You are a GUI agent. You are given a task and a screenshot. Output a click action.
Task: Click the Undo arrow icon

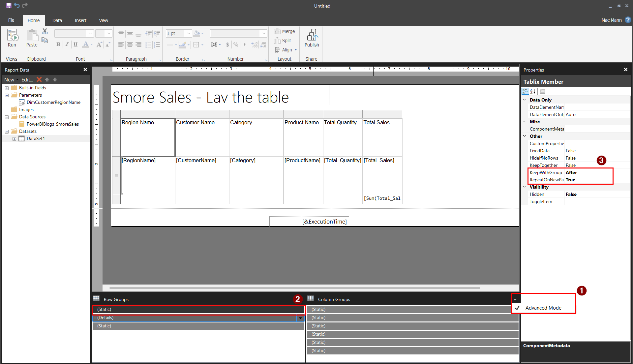coord(17,6)
